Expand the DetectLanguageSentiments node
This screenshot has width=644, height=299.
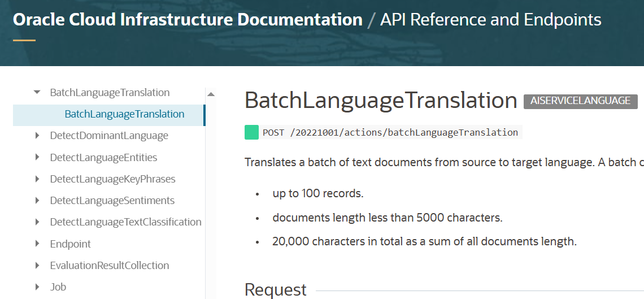click(37, 200)
